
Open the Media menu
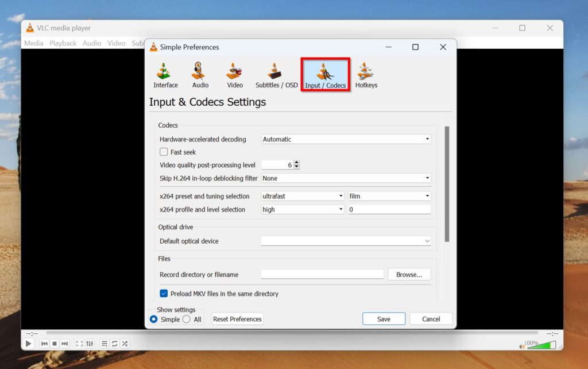click(33, 43)
